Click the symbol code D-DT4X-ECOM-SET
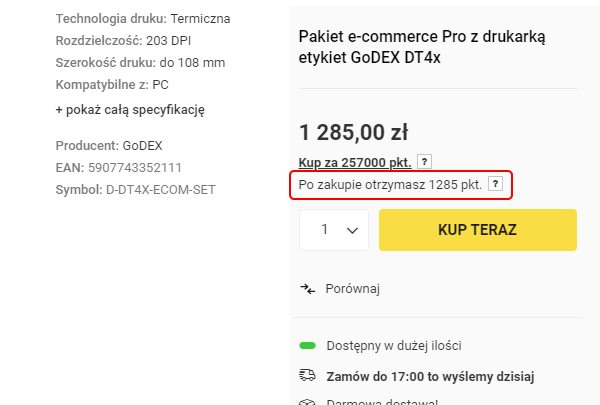The image size is (600, 405). [x=160, y=189]
